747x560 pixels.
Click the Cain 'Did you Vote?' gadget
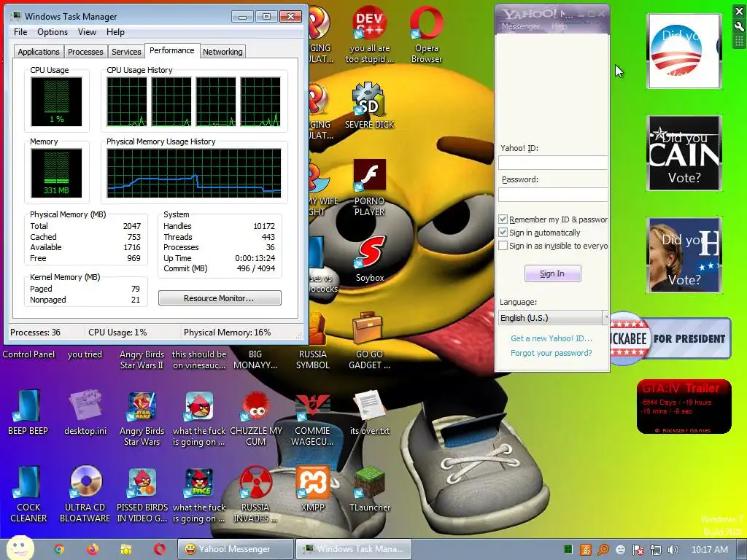(x=684, y=153)
